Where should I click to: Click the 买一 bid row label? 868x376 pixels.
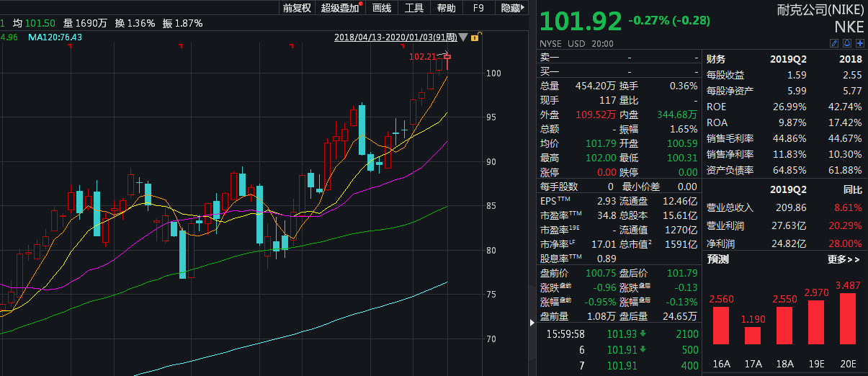coord(550,71)
